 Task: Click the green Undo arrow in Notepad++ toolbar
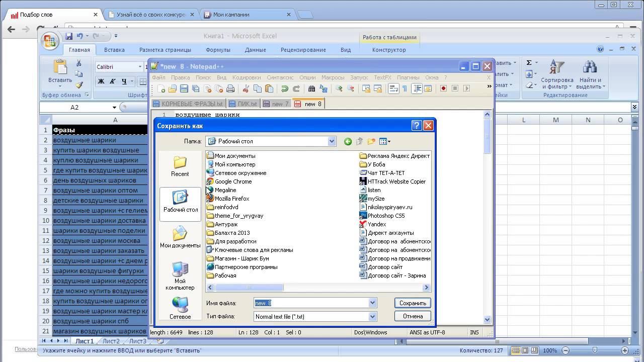(x=285, y=88)
